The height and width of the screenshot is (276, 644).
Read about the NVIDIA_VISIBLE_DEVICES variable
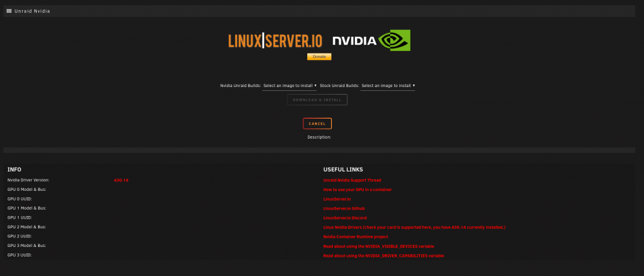point(379,246)
